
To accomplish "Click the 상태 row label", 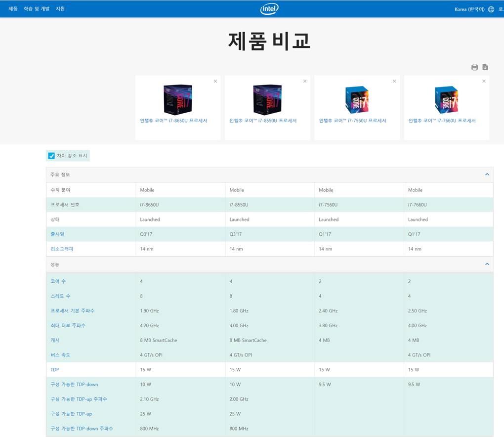I will pyautogui.click(x=55, y=219).
